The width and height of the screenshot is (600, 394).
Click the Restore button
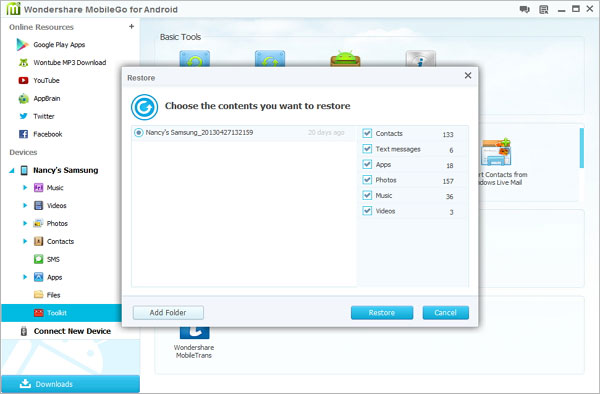click(x=382, y=313)
